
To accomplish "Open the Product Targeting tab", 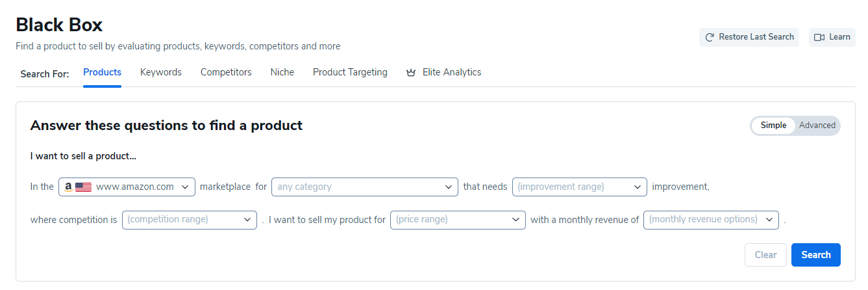I will pos(350,72).
